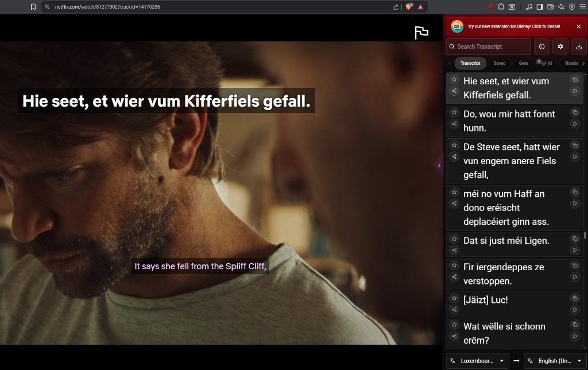Open the Brave Shields lion icon
The height and width of the screenshot is (370, 588).
(409, 7)
